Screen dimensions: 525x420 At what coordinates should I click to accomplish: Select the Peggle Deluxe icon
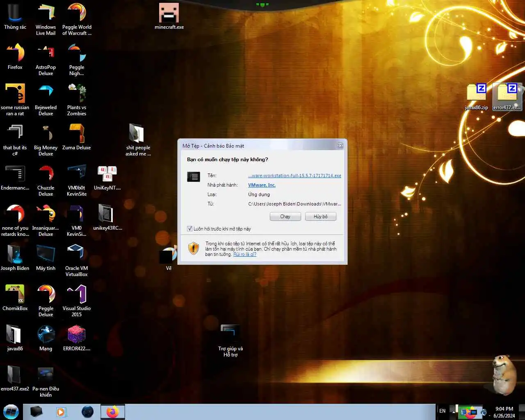click(x=46, y=301)
